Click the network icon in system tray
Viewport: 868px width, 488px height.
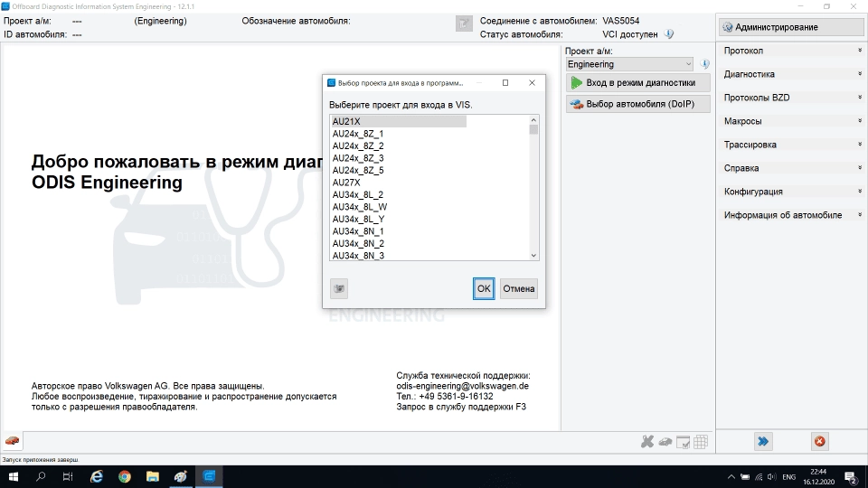coord(759,477)
